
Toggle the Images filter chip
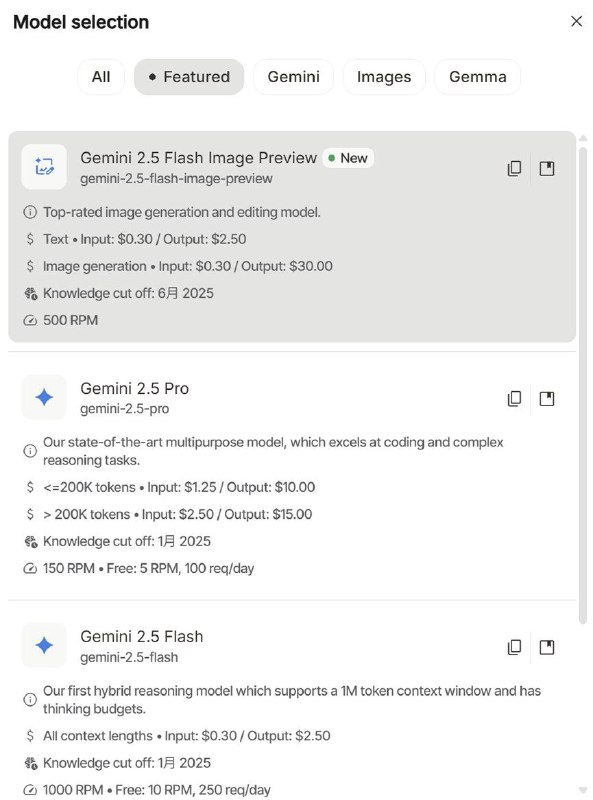pos(384,76)
